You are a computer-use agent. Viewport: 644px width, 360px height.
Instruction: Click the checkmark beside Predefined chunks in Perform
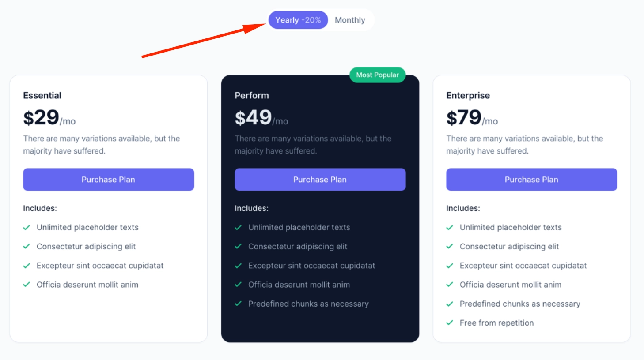coord(238,304)
